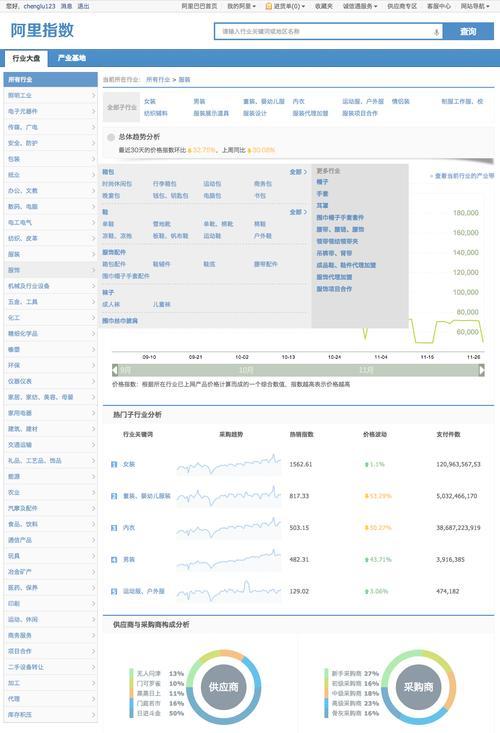The width and height of the screenshot is (500, 733).
Task: Click 帽子 under 更多行业
Action: [x=322, y=182]
